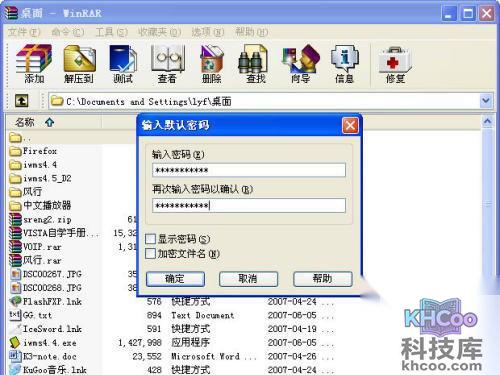Click the size value 23,552
500x375 pixels.
(x=147, y=356)
